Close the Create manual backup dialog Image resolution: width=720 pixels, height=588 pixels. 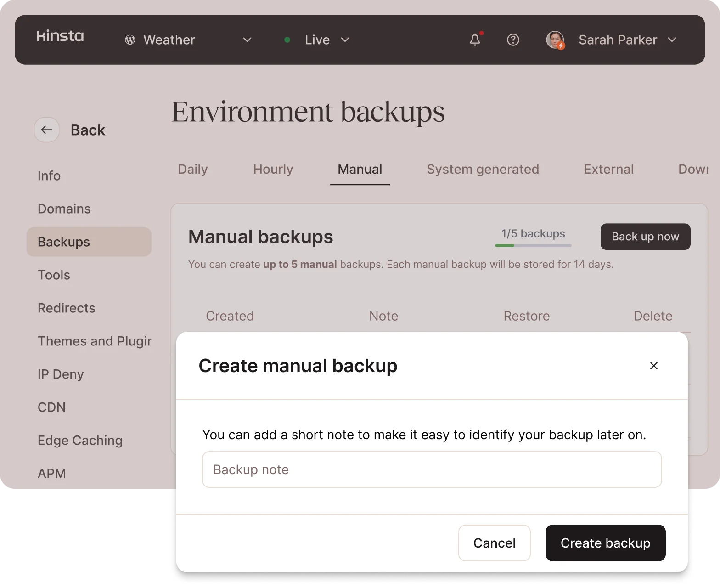[653, 366]
